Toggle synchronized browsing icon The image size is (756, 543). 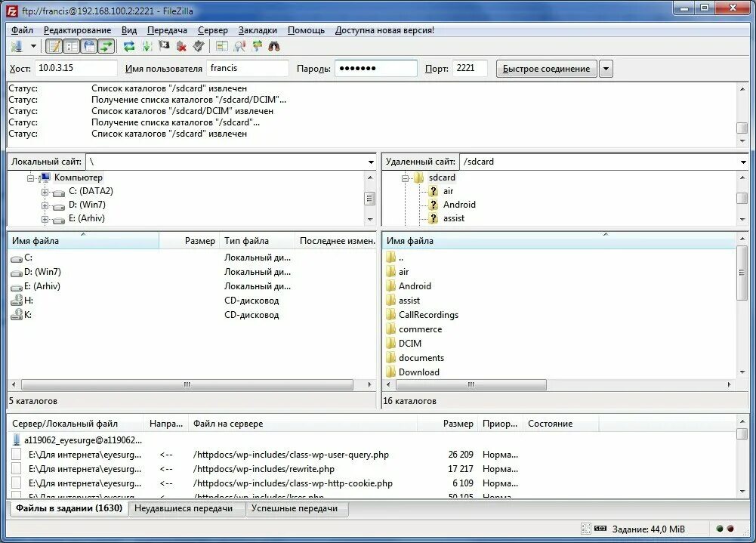tap(257, 46)
